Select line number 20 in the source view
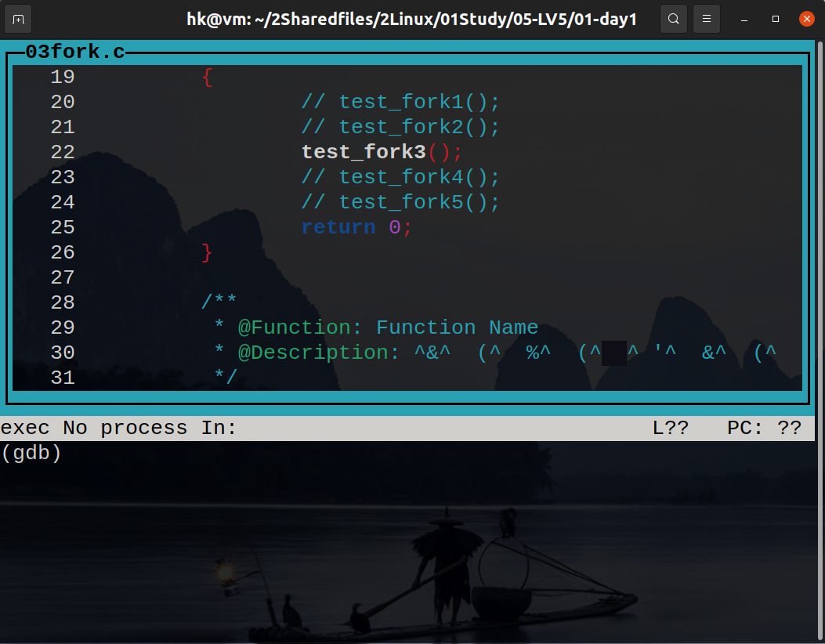Screen dimensions: 825x644 (63, 102)
